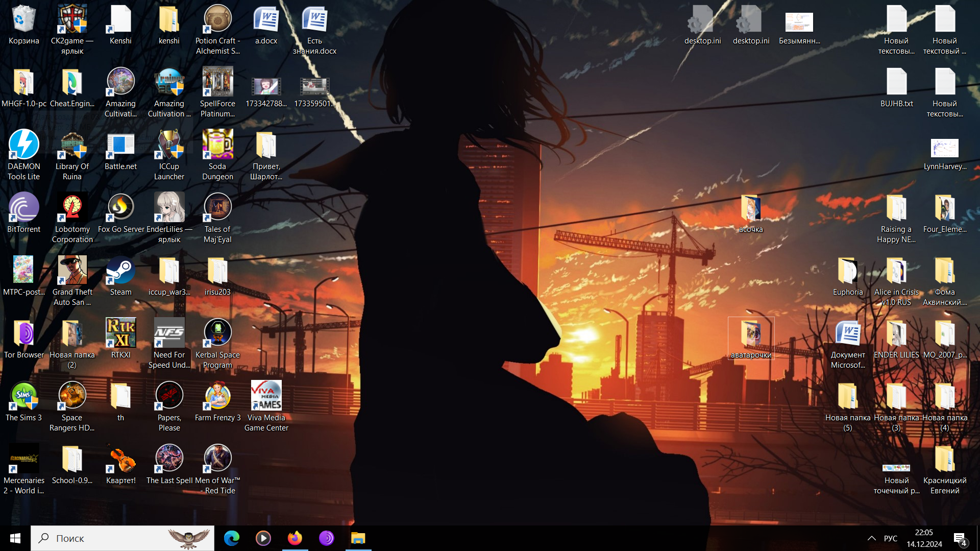Launch the Steam desktop shortcut

point(120,276)
